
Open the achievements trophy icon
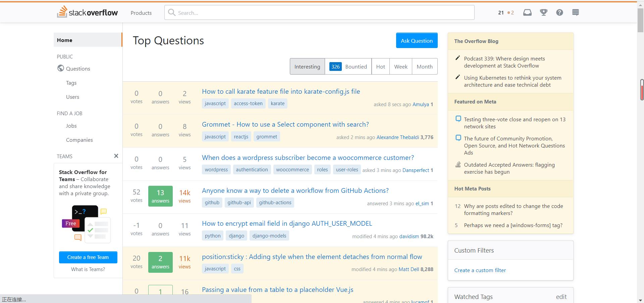pyautogui.click(x=543, y=12)
